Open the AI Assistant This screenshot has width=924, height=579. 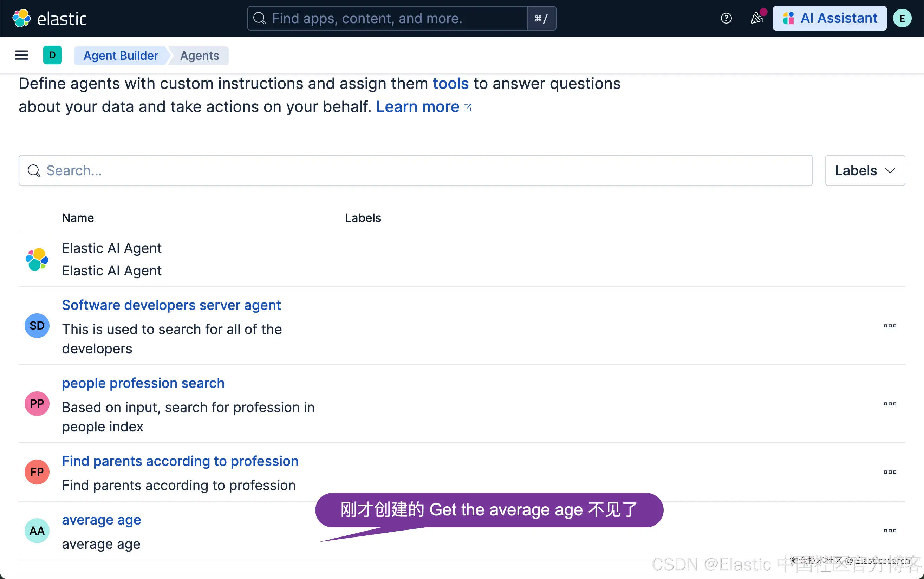829,18
